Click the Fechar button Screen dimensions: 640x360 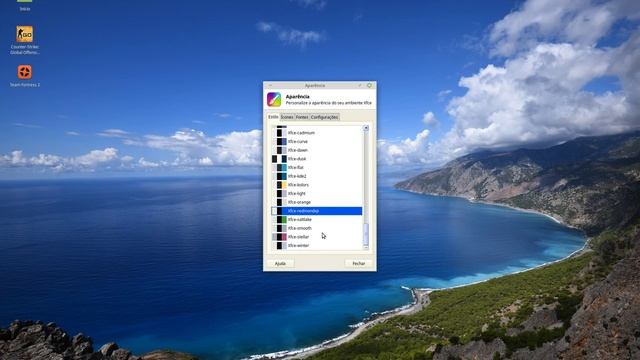coord(358,264)
